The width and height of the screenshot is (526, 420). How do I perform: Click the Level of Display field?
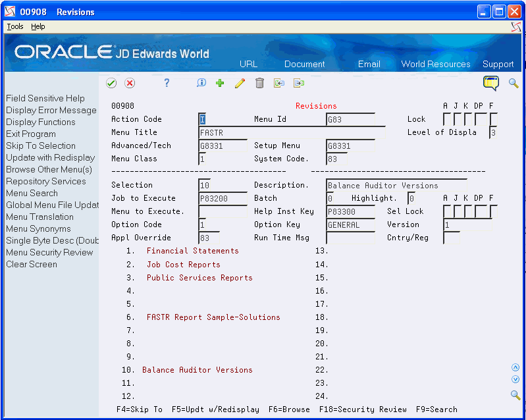[x=493, y=132]
